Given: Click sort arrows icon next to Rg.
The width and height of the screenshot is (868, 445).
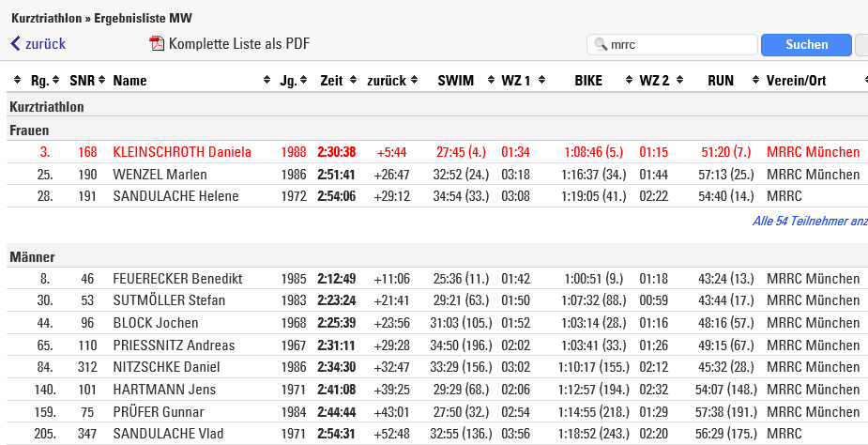Looking at the screenshot, I should pos(55,81).
